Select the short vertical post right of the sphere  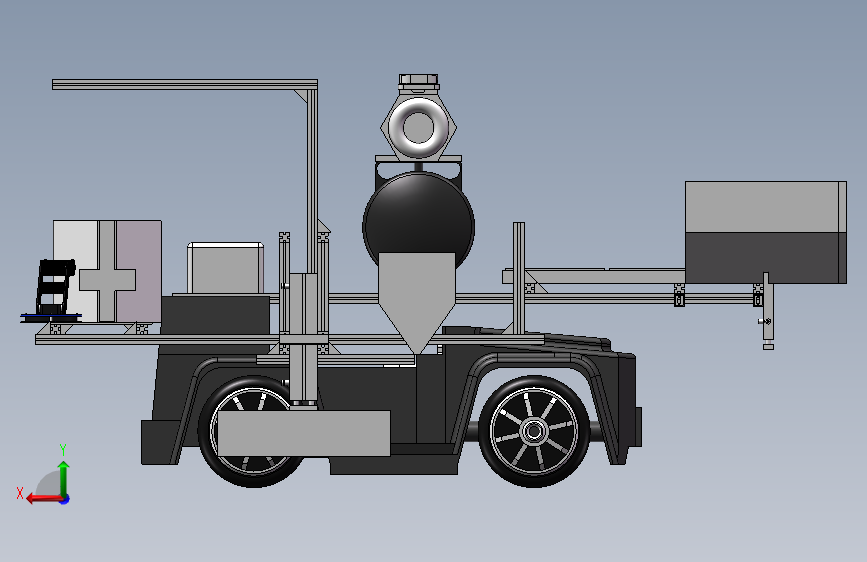pos(519,278)
